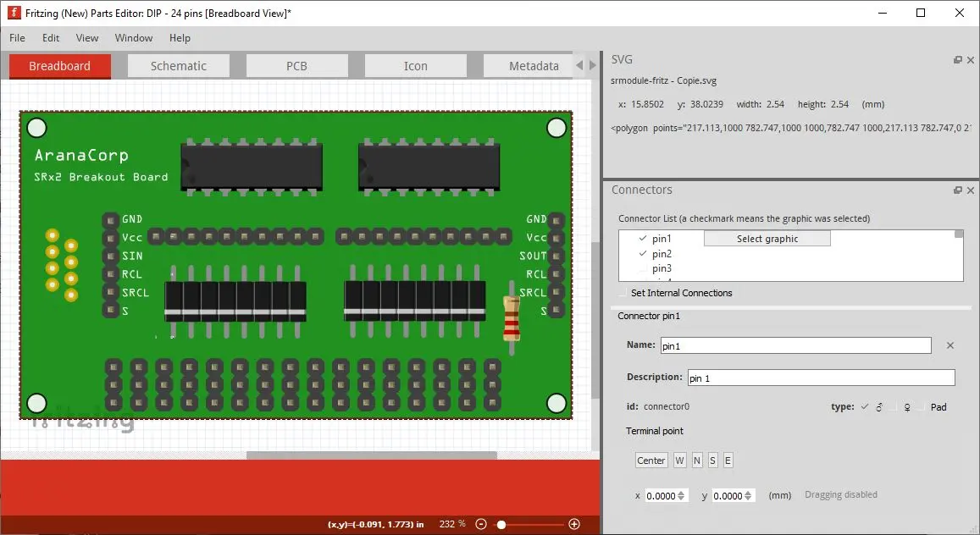Image resolution: width=980 pixels, height=535 pixels.
Task: Click the zoom slider handle
Action: pos(501,525)
